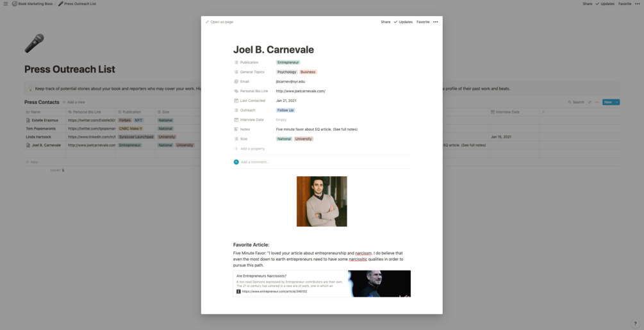Screen dimensions: 644x330
Task: Click Open as page in the modal
Action: coord(219,22)
